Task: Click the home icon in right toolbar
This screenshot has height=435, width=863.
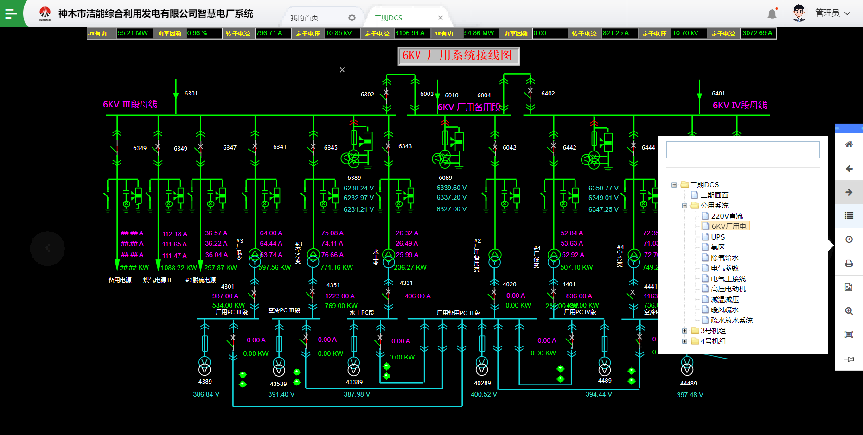Action: pyautogui.click(x=849, y=144)
